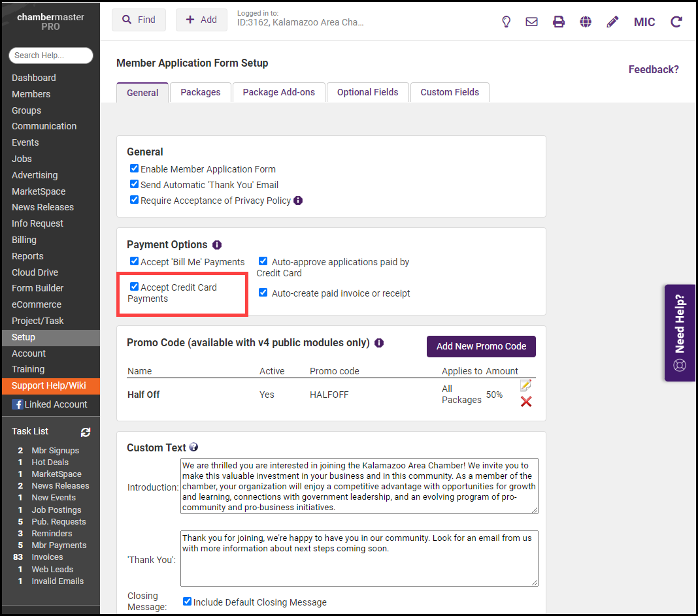Open the envelope mail icon

coord(531,22)
